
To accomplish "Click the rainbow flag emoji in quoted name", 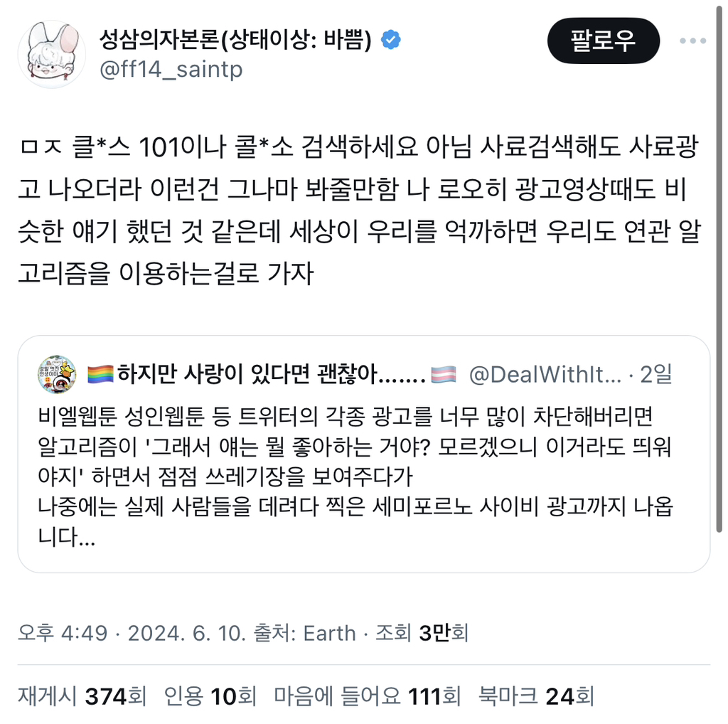I will (100, 374).
